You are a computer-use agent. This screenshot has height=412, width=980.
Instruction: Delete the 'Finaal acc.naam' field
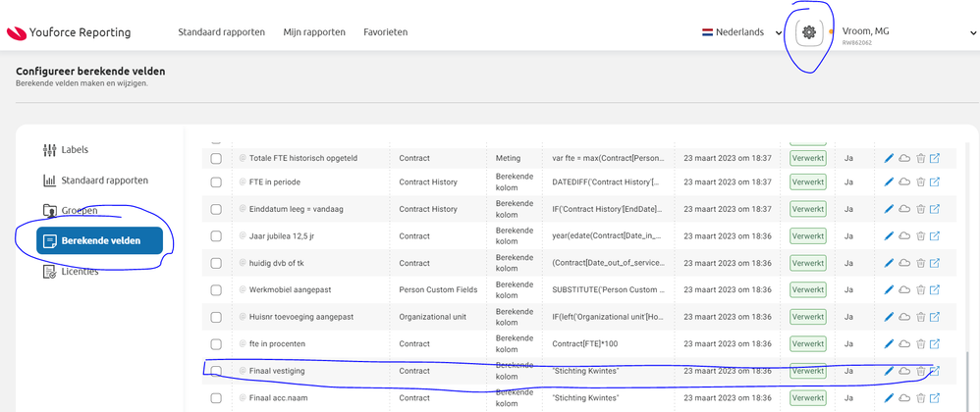click(x=920, y=397)
